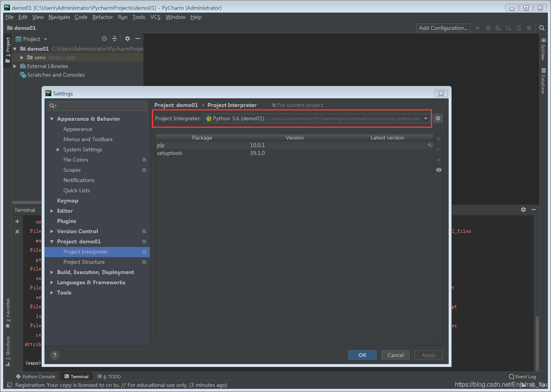The width and height of the screenshot is (551, 392).
Task: Click the interpreter settings gear icon
Action: point(438,118)
